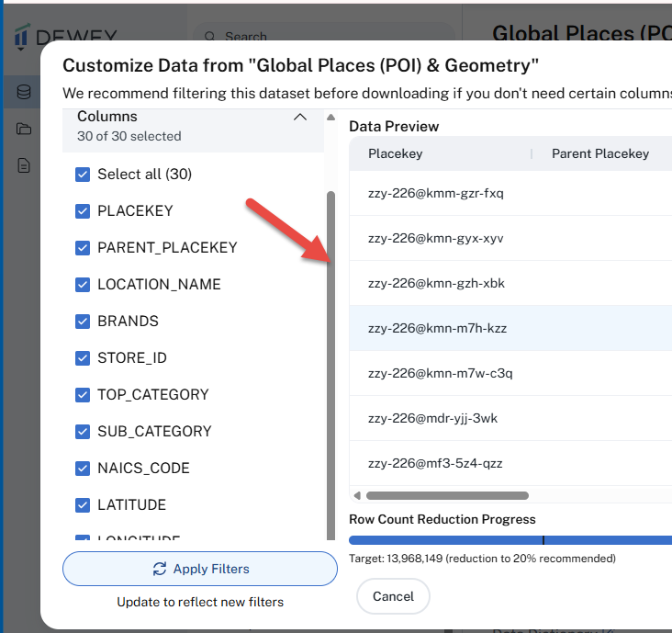The height and width of the screenshot is (633, 672).
Task: Click the Row Count Reduction progress bar
Action: pos(510,540)
